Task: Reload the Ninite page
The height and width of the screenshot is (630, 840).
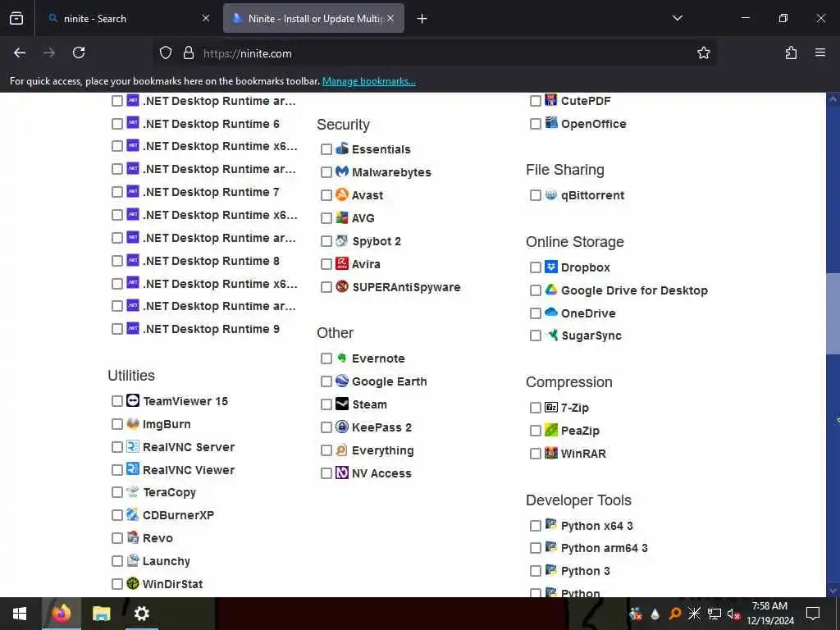Action: point(79,52)
